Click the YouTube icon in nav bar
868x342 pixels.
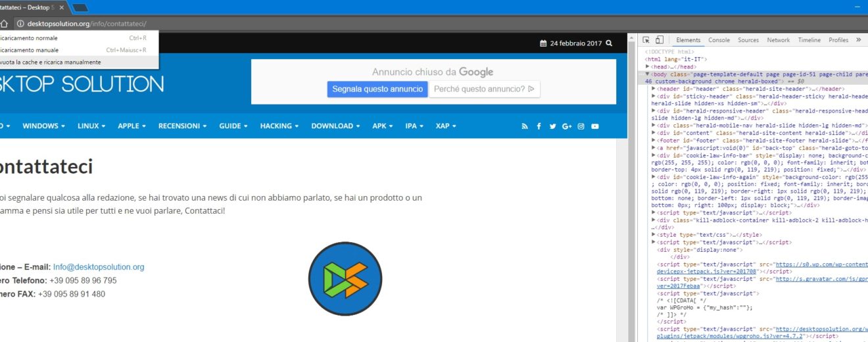[595, 126]
